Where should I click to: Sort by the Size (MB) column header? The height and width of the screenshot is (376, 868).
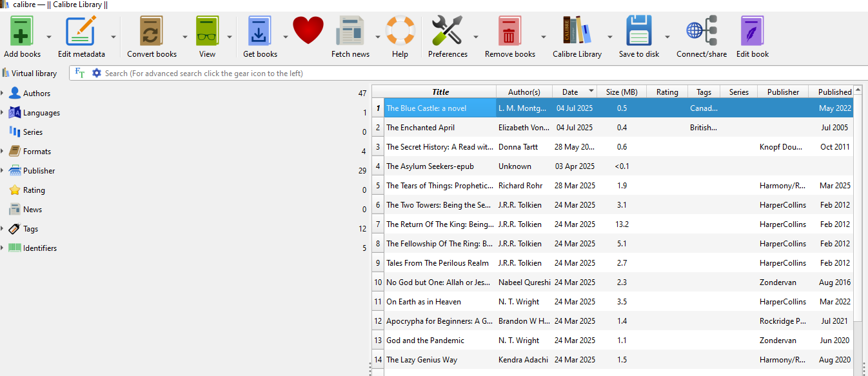pyautogui.click(x=622, y=92)
